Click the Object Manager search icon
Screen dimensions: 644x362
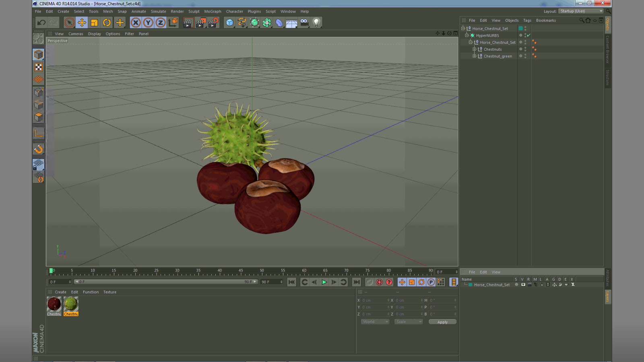click(581, 20)
